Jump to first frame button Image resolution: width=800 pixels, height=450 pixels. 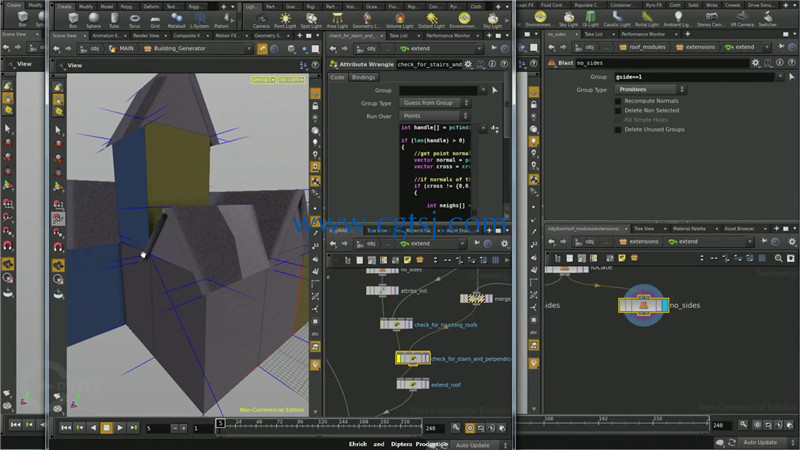click(66, 428)
